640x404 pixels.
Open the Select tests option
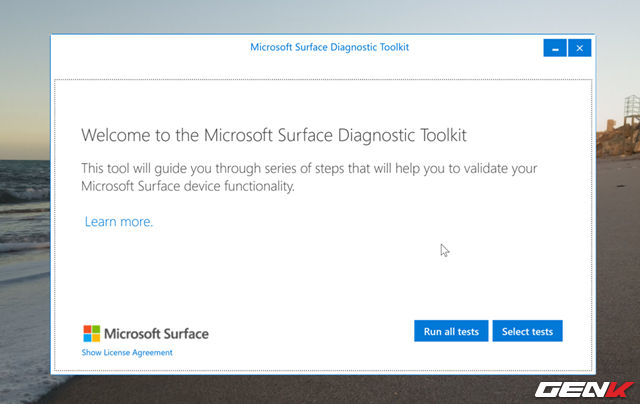coord(527,331)
